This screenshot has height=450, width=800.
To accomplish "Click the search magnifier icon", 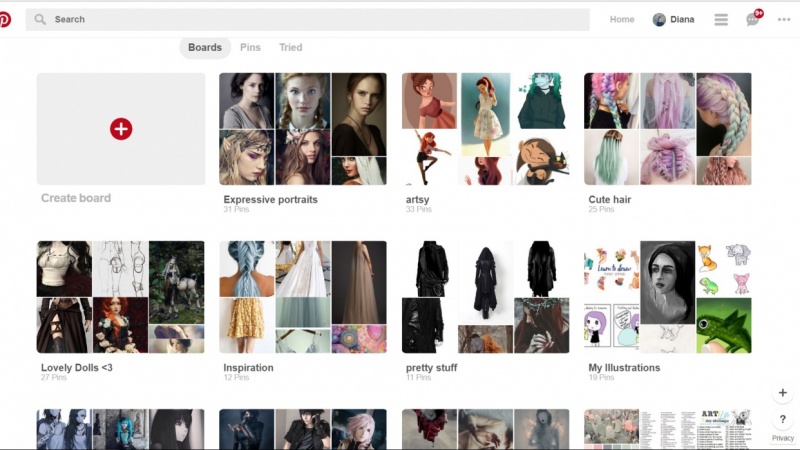I will click(x=40, y=19).
